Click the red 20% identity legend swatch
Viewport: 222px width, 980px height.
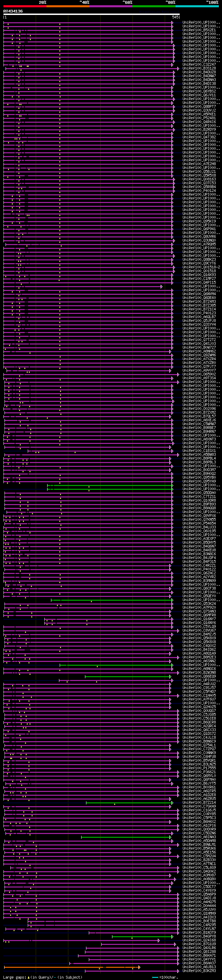point(25,6)
